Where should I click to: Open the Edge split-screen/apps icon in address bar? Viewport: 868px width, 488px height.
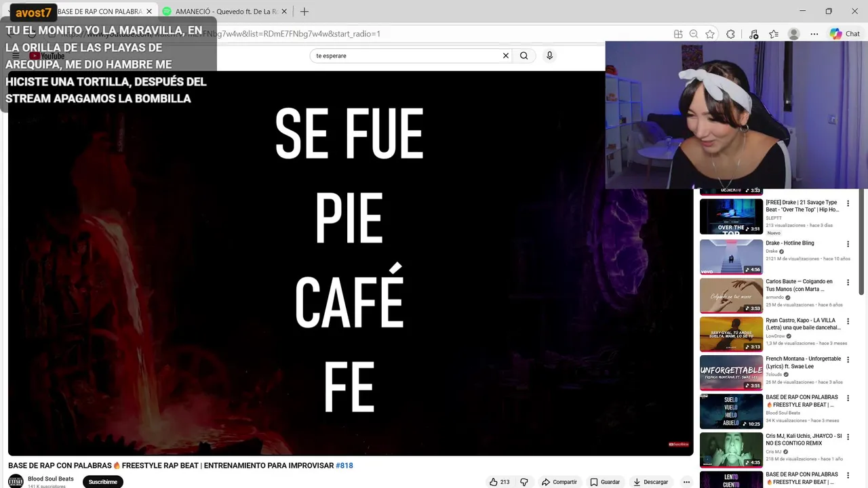point(678,34)
